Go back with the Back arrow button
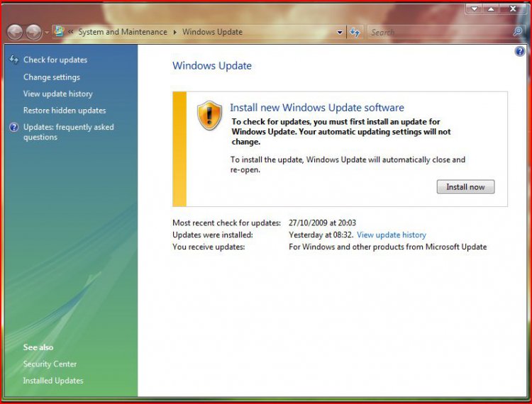Image resolution: width=532 pixels, height=404 pixels. click(x=15, y=33)
